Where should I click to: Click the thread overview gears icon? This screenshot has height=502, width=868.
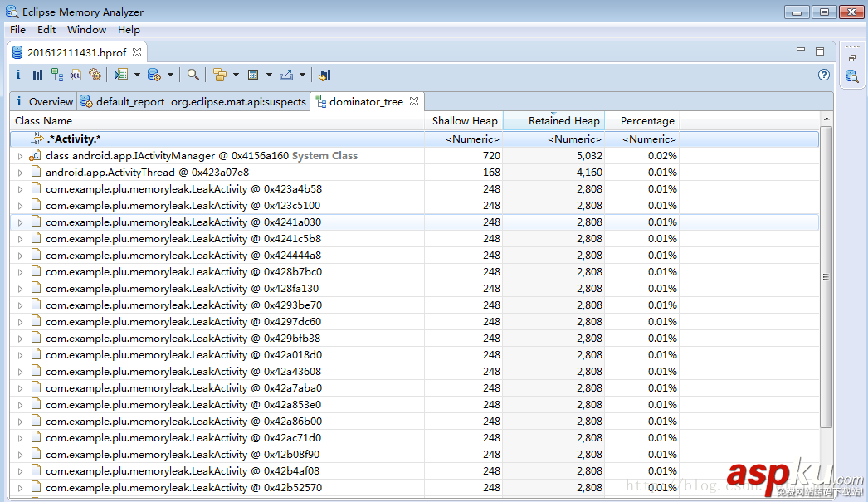95,75
